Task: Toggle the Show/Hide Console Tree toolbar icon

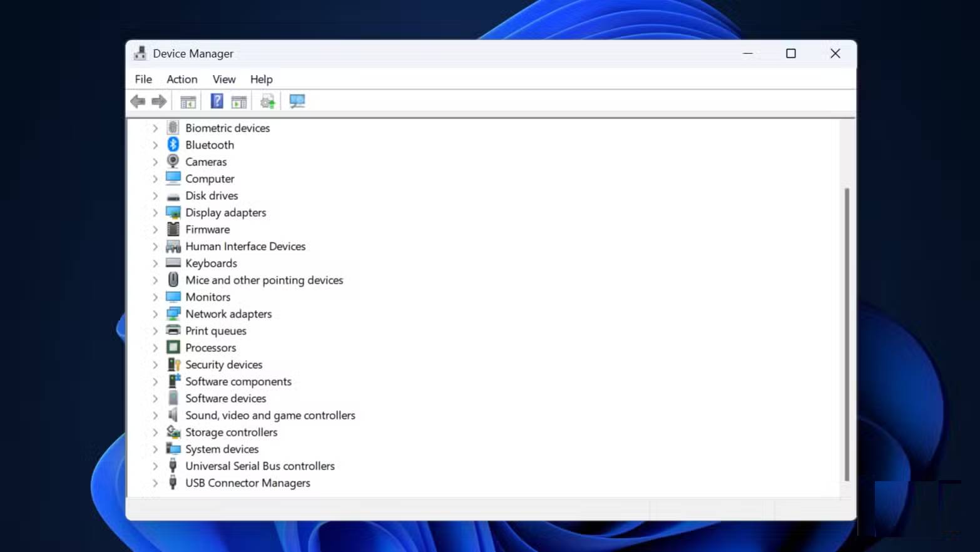Action: tap(188, 101)
